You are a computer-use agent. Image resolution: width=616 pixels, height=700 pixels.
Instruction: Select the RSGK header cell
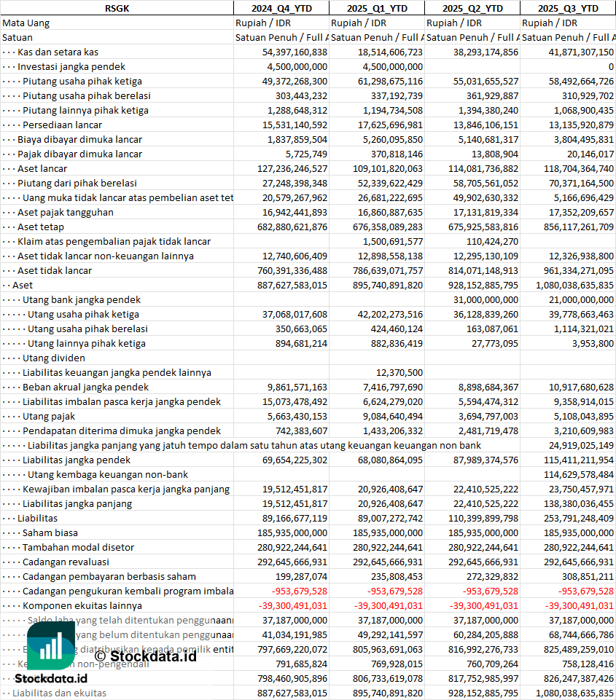[x=117, y=8]
